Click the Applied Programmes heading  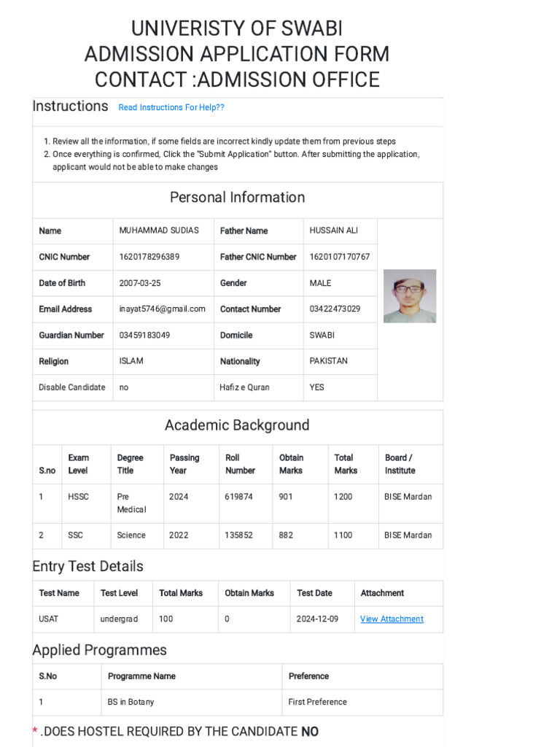pos(100,650)
